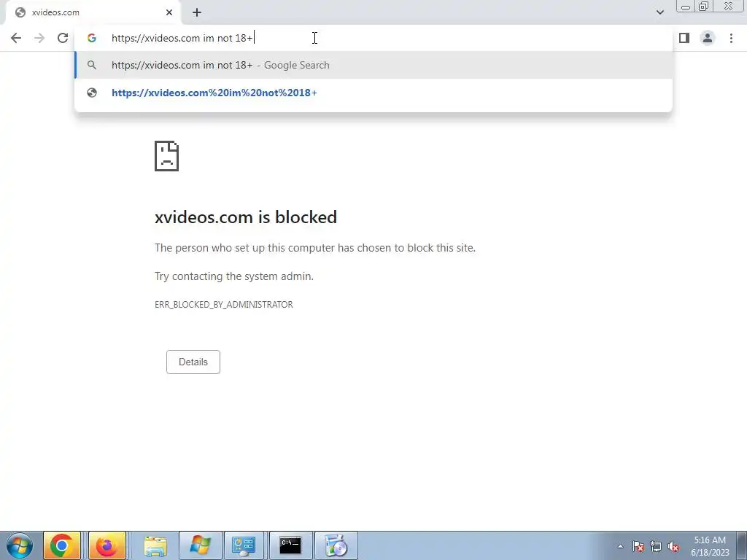Close the xvideos.com tab

click(x=169, y=12)
